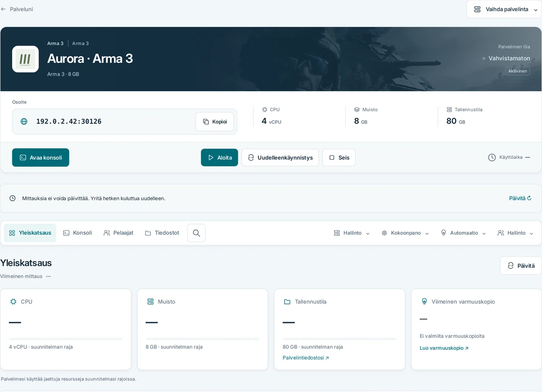Open the Pelaajat tab

pos(119,233)
